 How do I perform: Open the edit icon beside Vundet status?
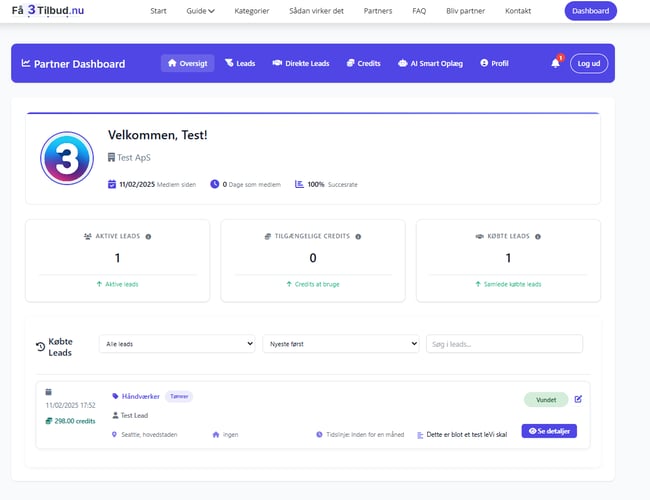click(578, 399)
